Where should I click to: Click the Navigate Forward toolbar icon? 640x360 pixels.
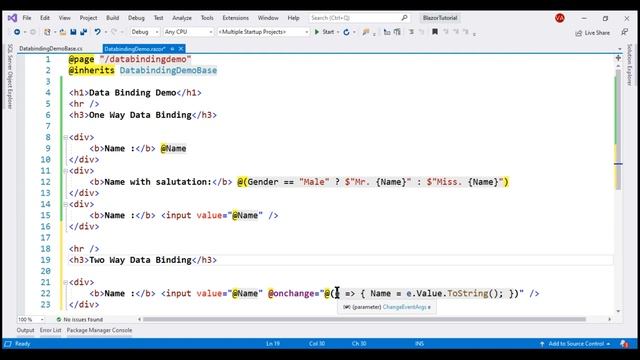point(33,32)
